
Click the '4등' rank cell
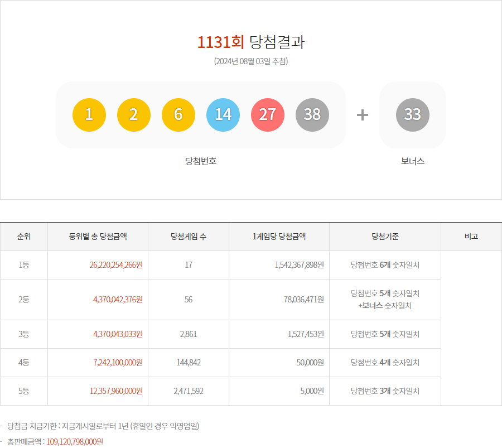pyautogui.click(x=23, y=363)
